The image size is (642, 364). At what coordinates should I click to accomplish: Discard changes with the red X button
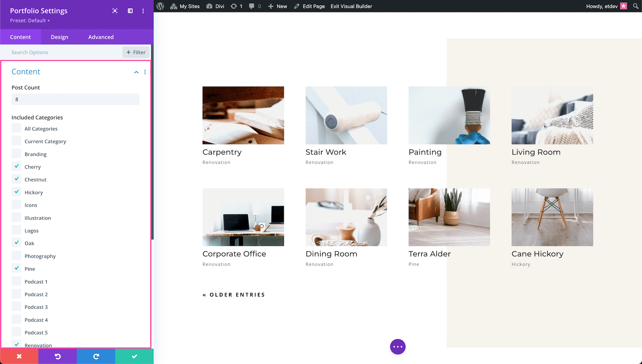pyautogui.click(x=19, y=356)
